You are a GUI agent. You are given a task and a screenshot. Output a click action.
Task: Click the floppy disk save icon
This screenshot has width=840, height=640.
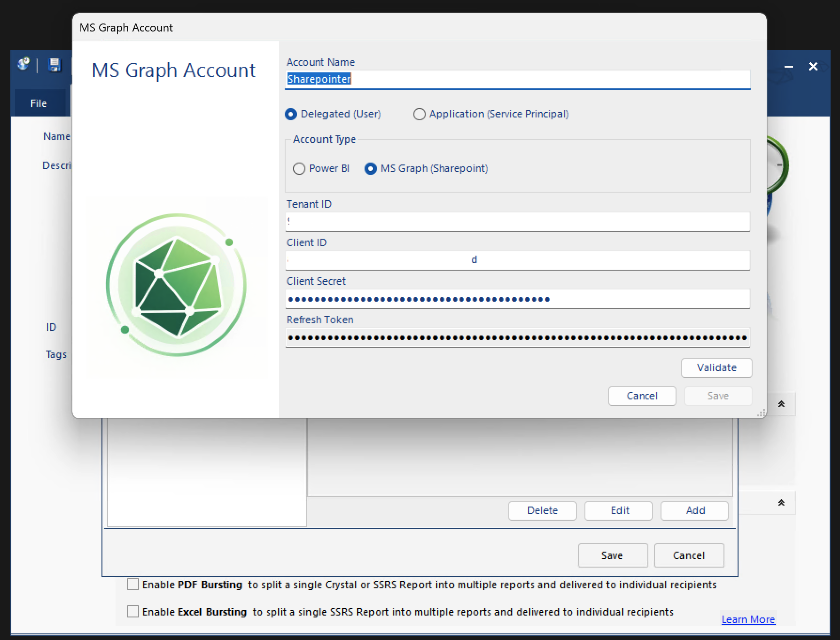[x=54, y=65]
